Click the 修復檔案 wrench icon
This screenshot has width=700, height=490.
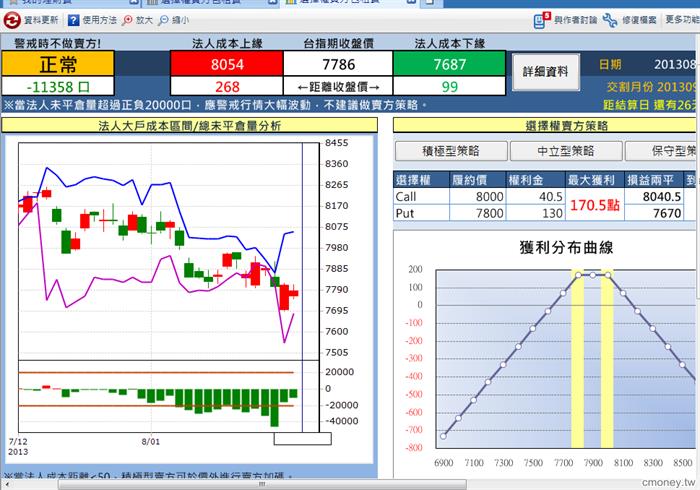coord(610,20)
